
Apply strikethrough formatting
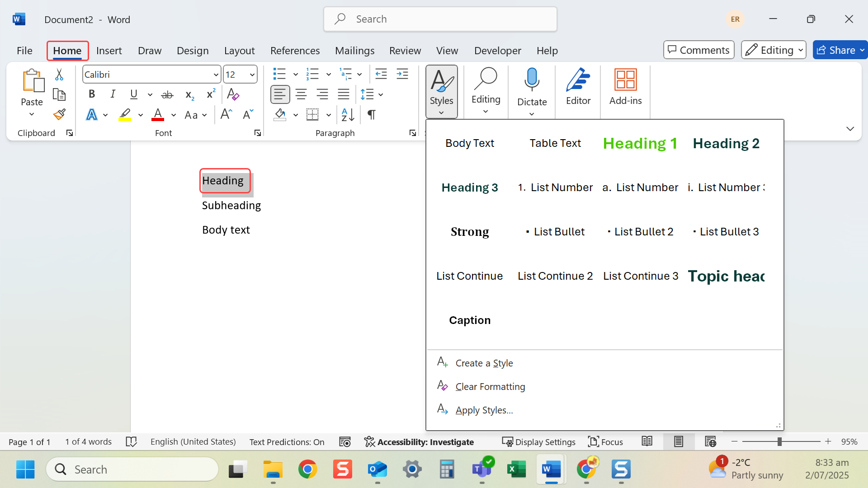(167, 95)
